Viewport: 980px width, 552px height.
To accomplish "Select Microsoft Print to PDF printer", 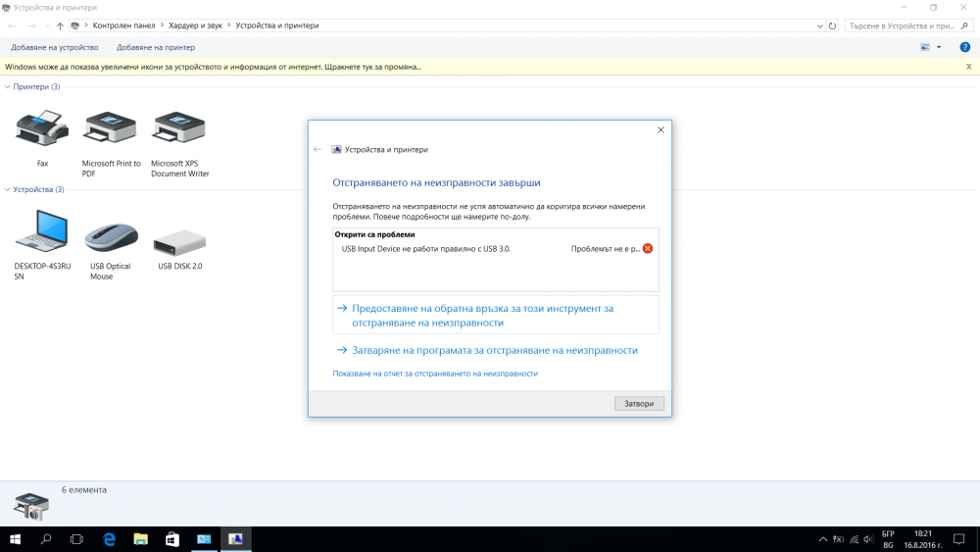I will (111, 128).
